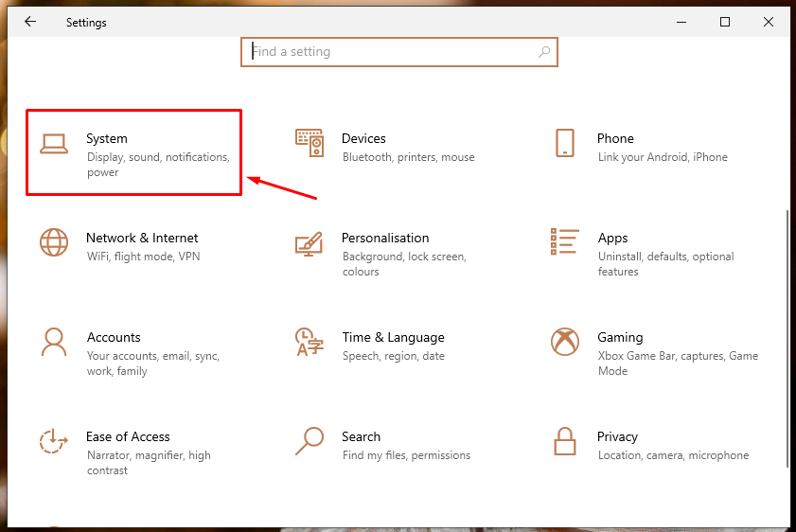Viewport: 796px width, 532px height.
Task: Open the Gaming Xbox icon
Action: pos(565,342)
